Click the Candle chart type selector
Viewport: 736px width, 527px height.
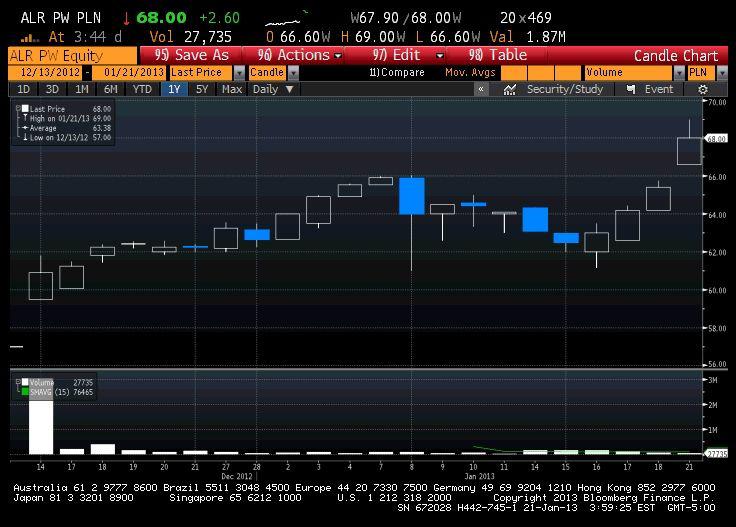click(x=267, y=73)
